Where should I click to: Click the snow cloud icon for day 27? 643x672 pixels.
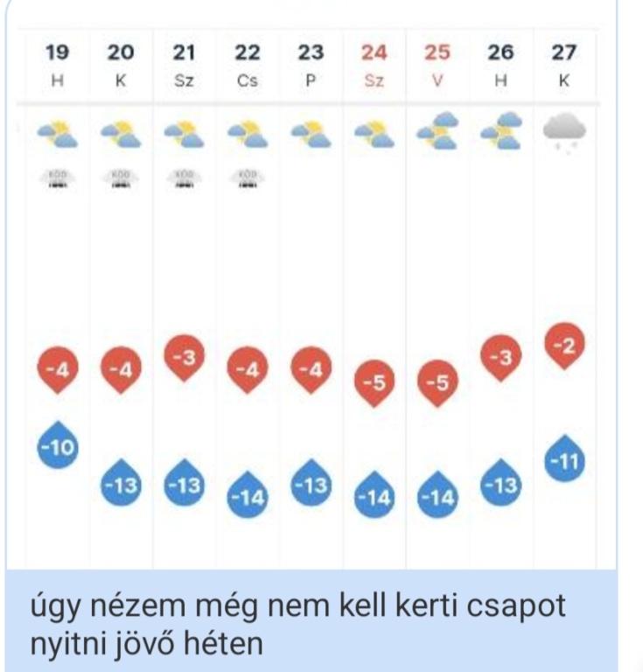pos(564,133)
